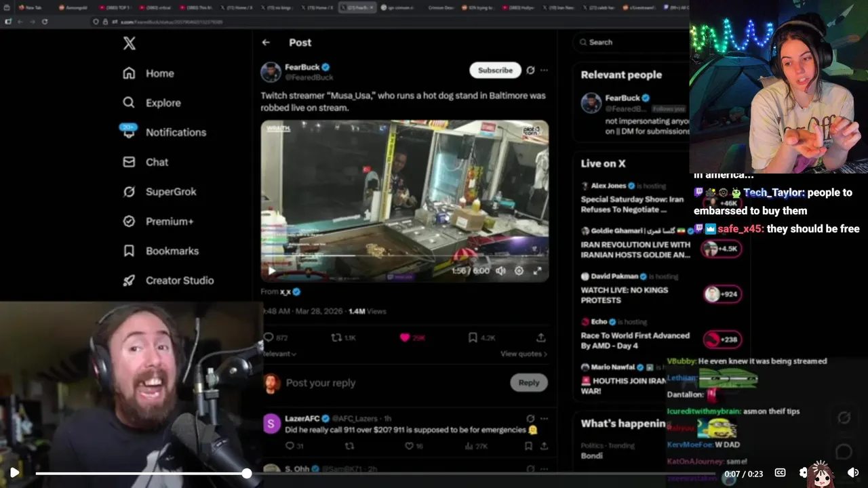Repost LazerAFC's reply
Screen dimensions: 868x488
(349, 446)
